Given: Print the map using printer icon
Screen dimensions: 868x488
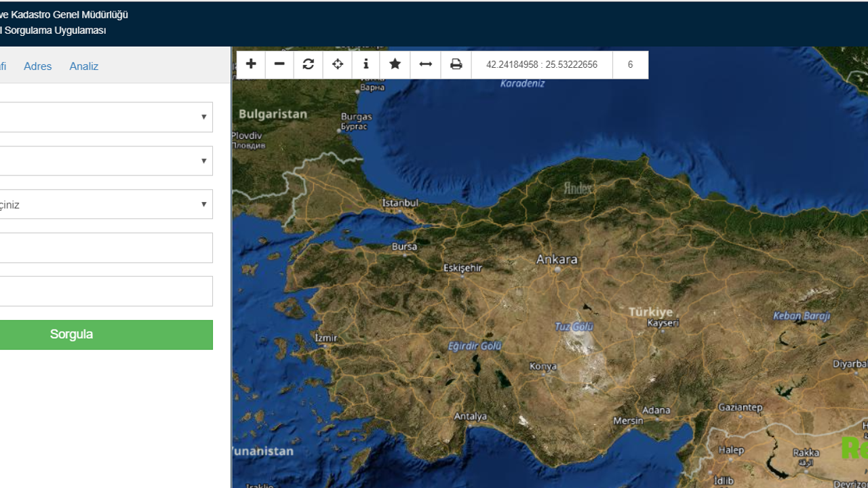Looking at the screenshot, I should (456, 64).
